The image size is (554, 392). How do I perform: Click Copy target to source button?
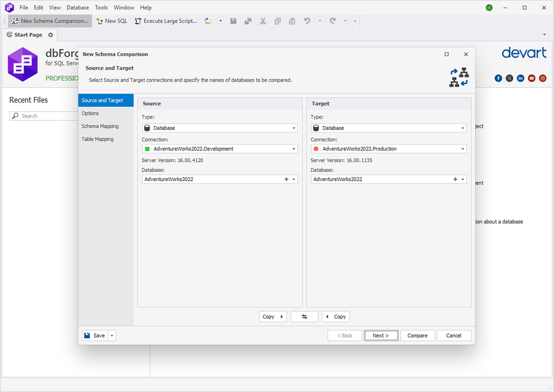336,316
